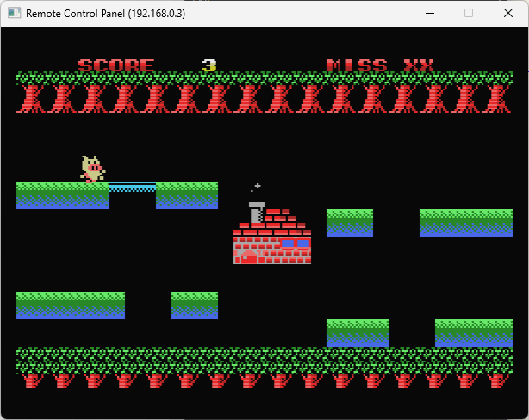Click the red arched door of the house
This screenshot has width=529, height=420.
pyautogui.click(x=249, y=257)
